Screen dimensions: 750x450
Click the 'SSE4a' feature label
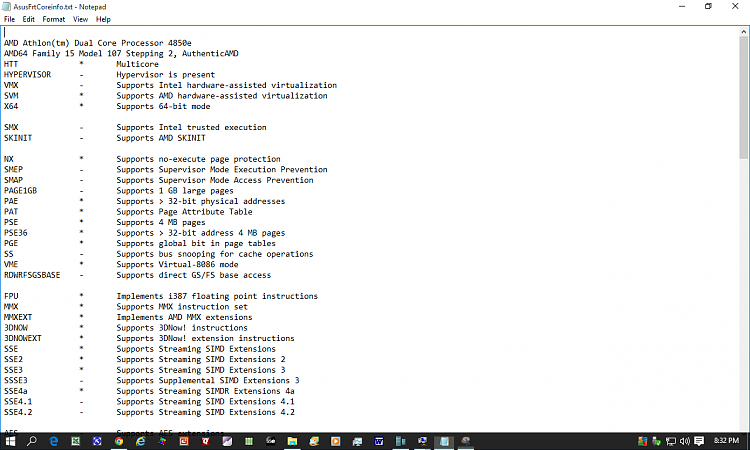[15, 391]
